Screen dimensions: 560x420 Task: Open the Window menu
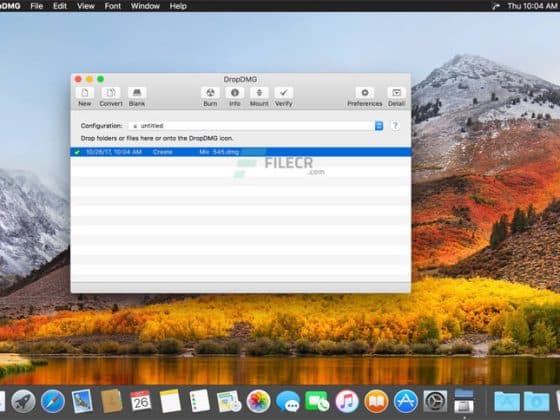[145, 6]
